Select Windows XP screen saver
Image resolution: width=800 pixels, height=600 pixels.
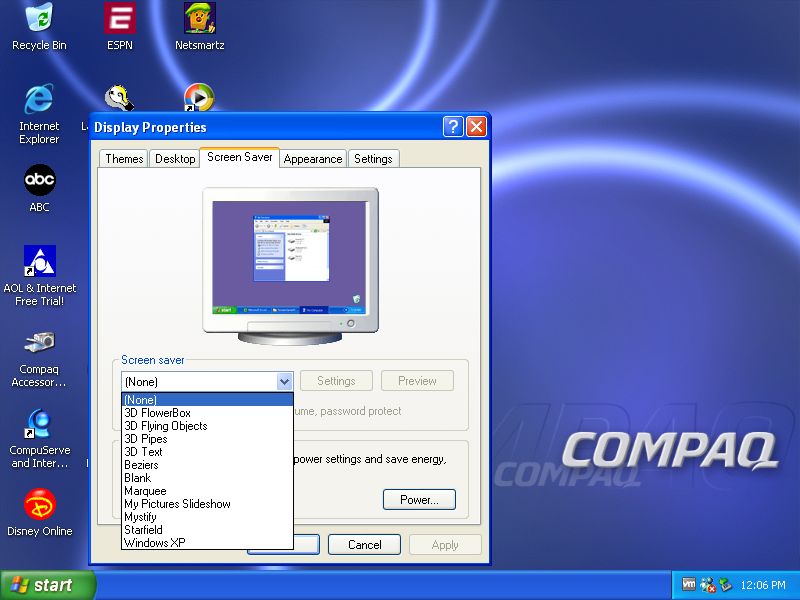tap(207, 543)
